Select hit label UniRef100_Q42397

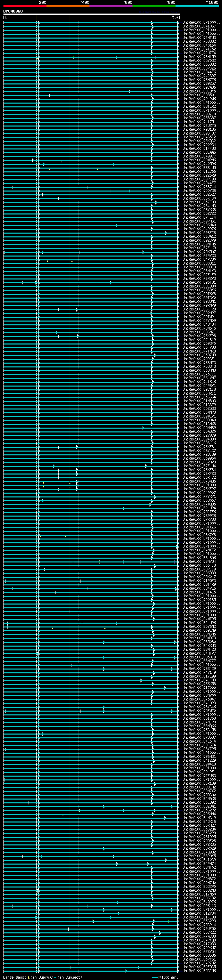[199, 76]
